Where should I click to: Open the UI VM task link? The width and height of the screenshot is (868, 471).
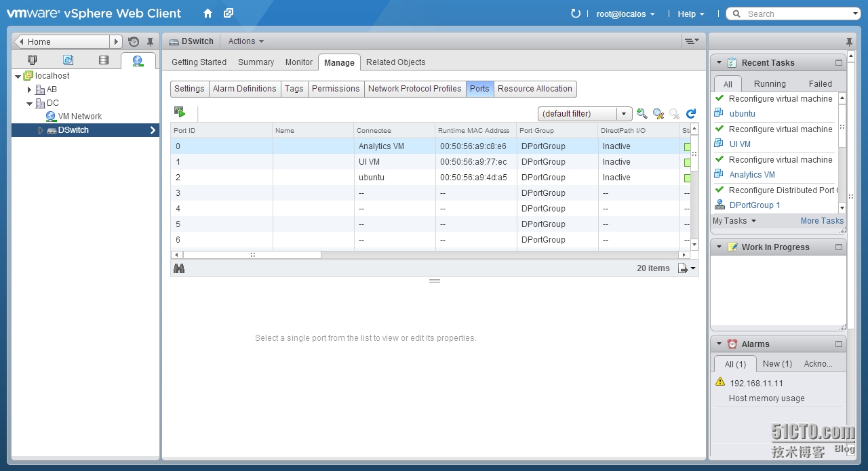click(740, 144)
